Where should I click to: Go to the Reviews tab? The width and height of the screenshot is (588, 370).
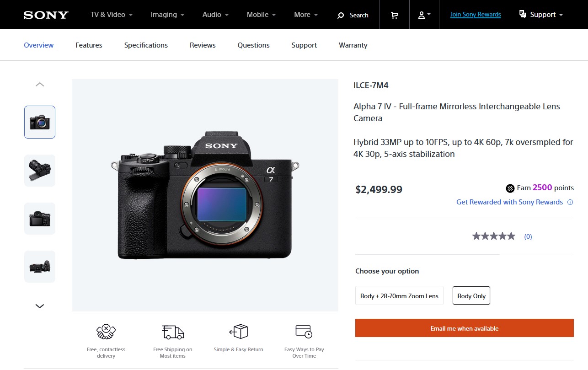(x=203, y=45)
